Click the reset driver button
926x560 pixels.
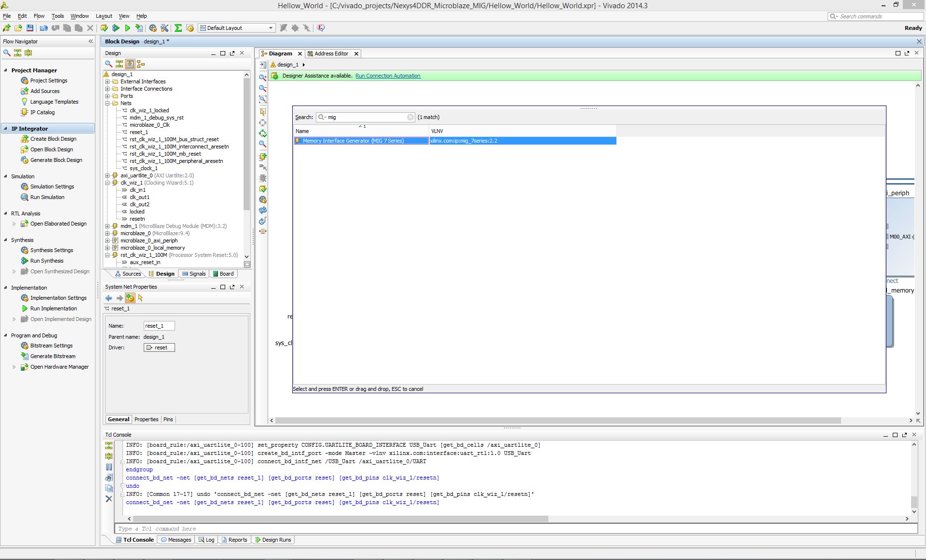point(159,347)
